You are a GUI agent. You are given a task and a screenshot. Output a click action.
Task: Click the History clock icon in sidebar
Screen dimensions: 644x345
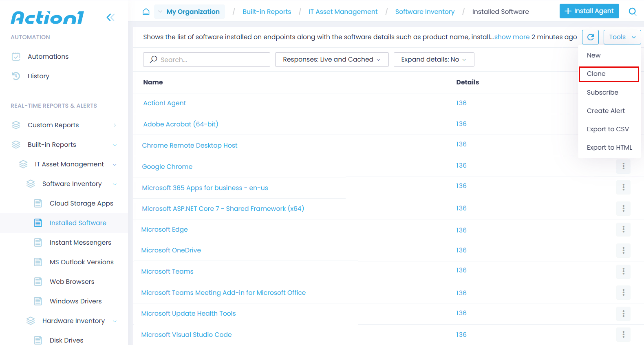[16, 76]
